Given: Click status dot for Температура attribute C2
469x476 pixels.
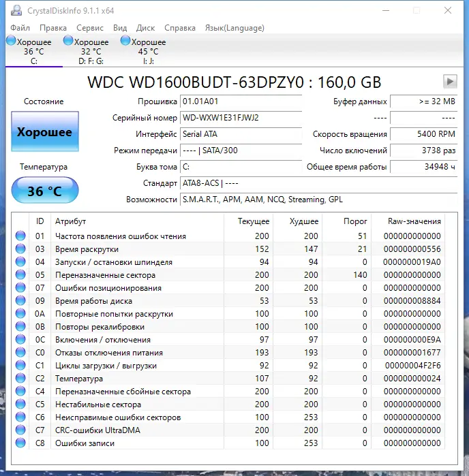Looking at the screenshot, I should tap(20, 378).
